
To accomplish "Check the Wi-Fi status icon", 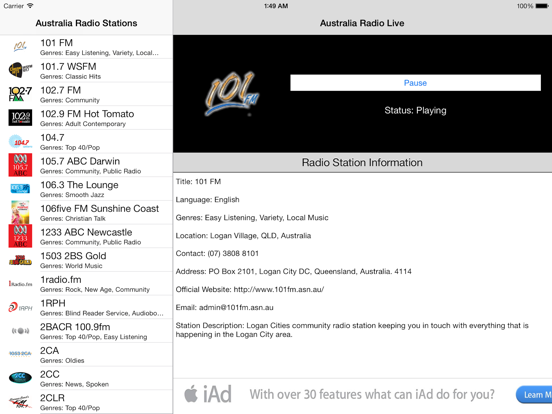I will [30, 6].
